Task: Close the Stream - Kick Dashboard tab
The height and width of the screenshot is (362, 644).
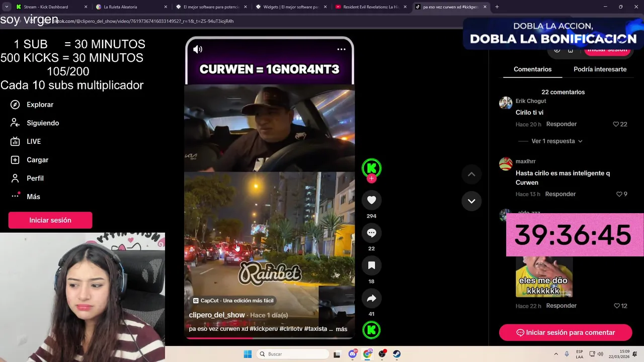Action: [86, 7]
